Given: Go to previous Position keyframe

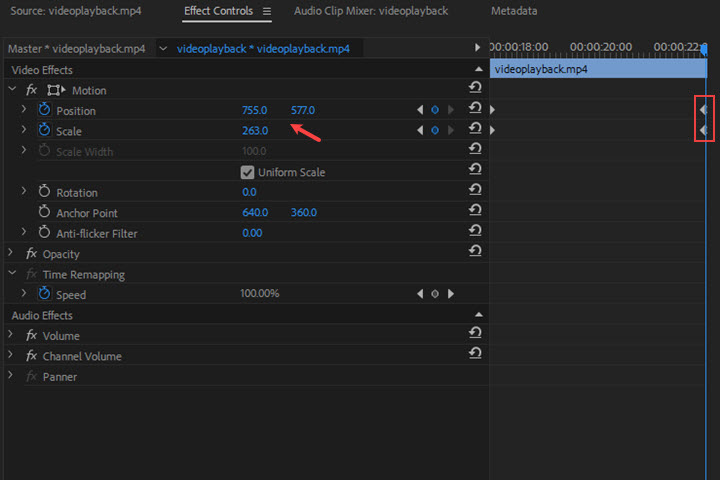Looking at the screenshot, I should [420, 110].
